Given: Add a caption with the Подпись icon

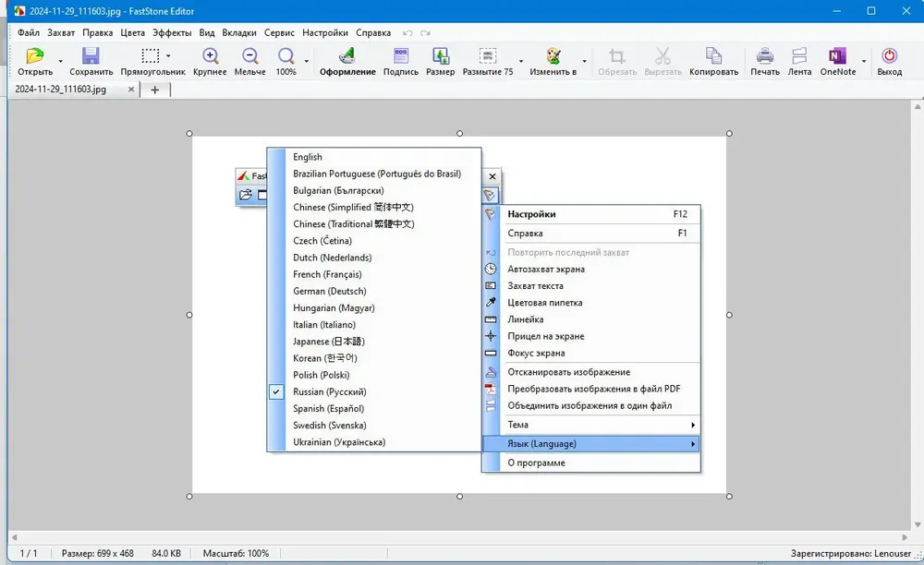Looking at the screenshot, I should 401,56.
